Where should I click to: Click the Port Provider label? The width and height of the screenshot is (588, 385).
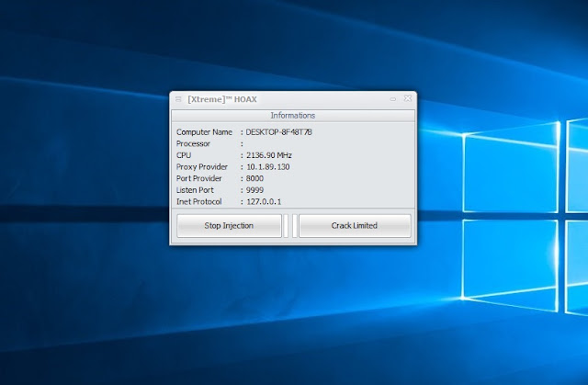click(198, 178)
